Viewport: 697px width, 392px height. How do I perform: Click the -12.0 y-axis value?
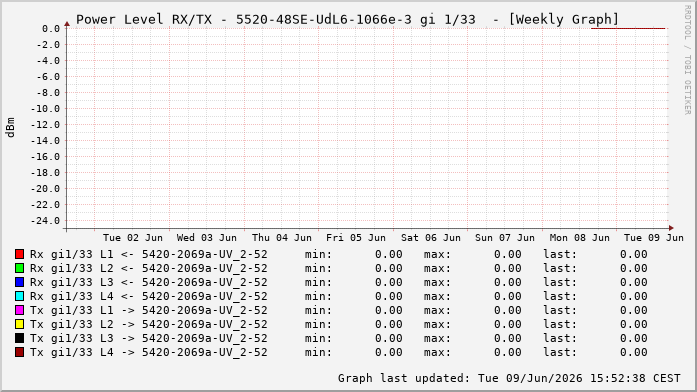(45, 125)
